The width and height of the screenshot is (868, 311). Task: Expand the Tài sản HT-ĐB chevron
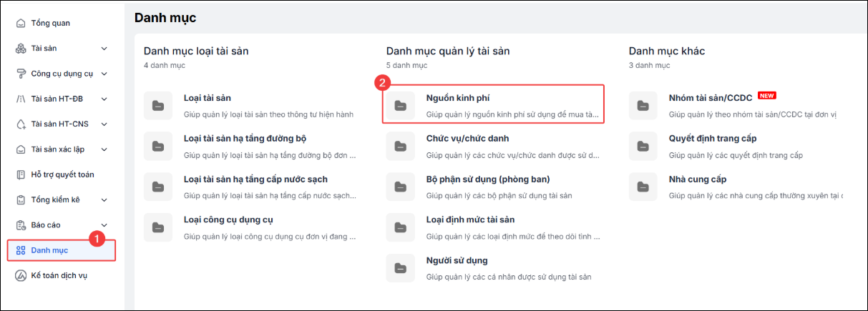coord(104,99)
